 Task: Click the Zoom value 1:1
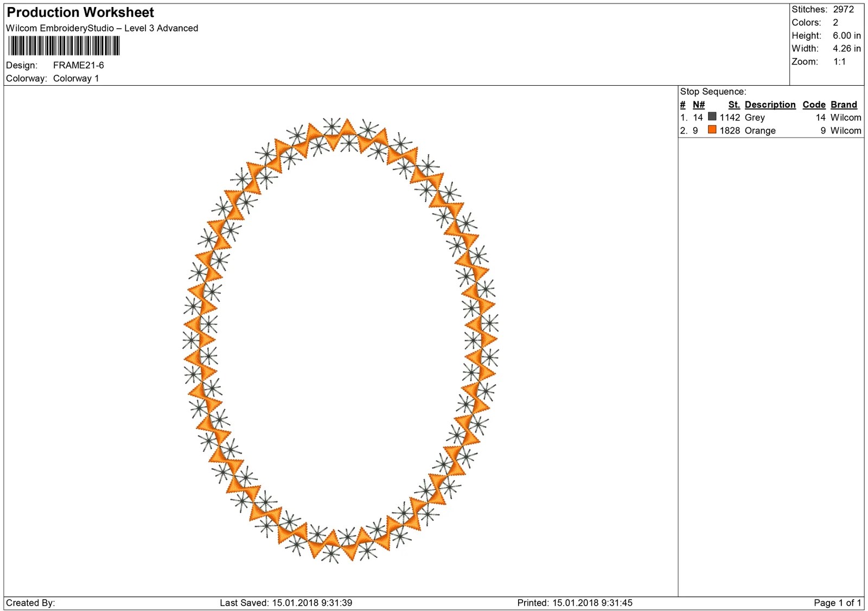[840, 61]
